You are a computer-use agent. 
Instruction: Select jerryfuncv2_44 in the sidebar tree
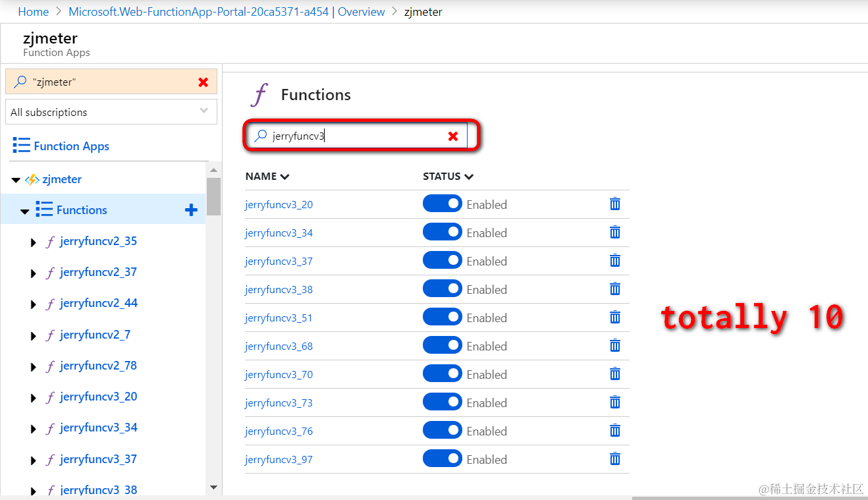pos(99,303)
